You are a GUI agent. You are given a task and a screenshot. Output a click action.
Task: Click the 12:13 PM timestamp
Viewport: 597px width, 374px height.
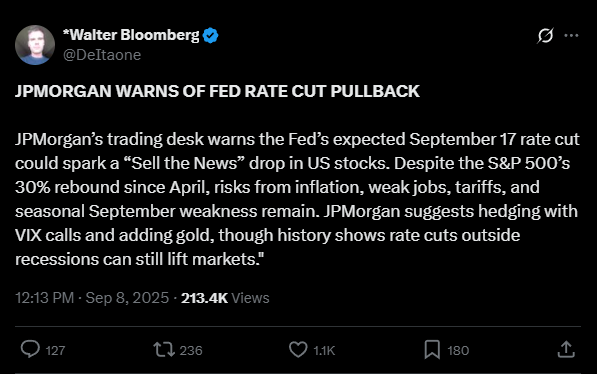click(45, 298)
